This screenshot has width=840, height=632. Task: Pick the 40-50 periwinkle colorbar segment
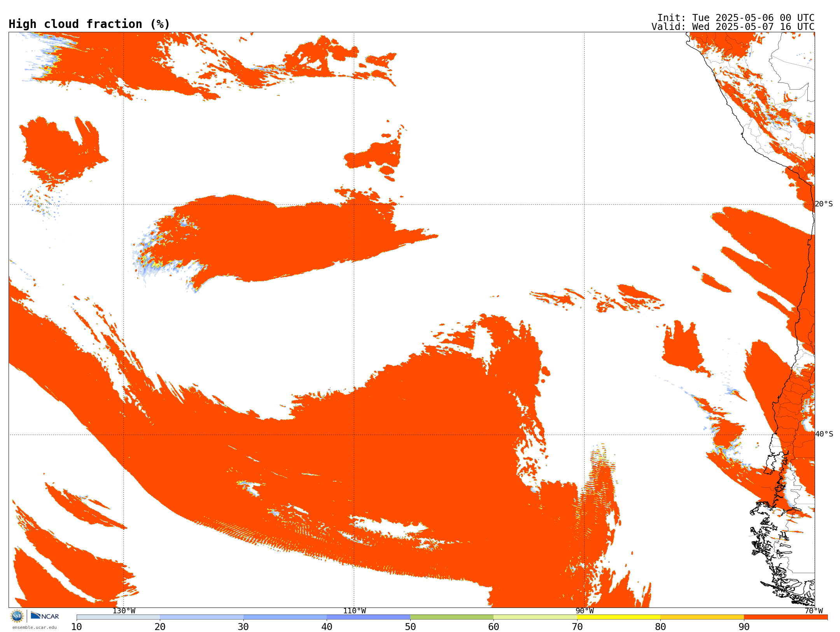[368, 617]
